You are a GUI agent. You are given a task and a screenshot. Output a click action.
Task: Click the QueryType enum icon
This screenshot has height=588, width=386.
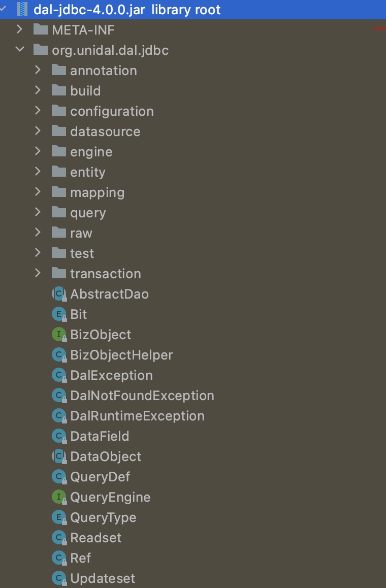tap(59, 517)
